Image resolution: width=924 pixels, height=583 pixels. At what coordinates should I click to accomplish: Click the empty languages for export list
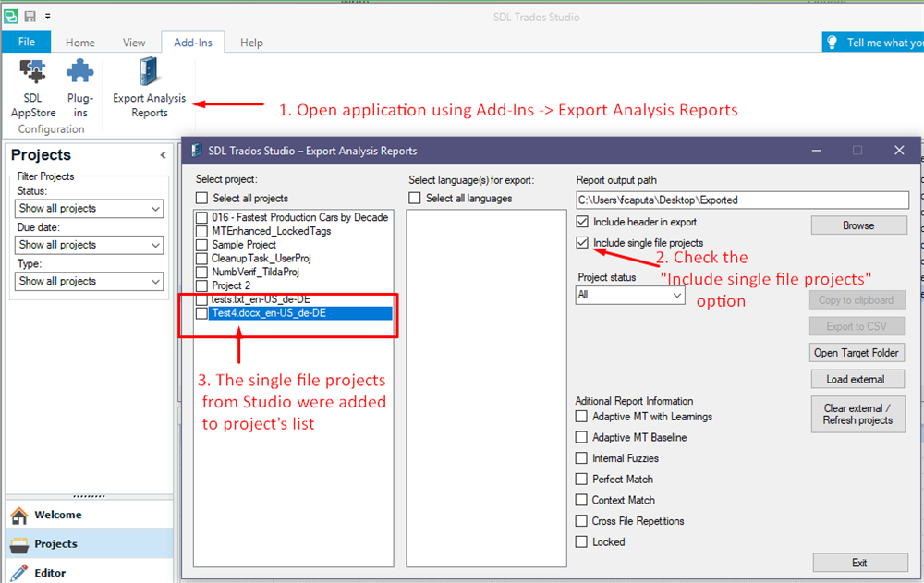486,388
